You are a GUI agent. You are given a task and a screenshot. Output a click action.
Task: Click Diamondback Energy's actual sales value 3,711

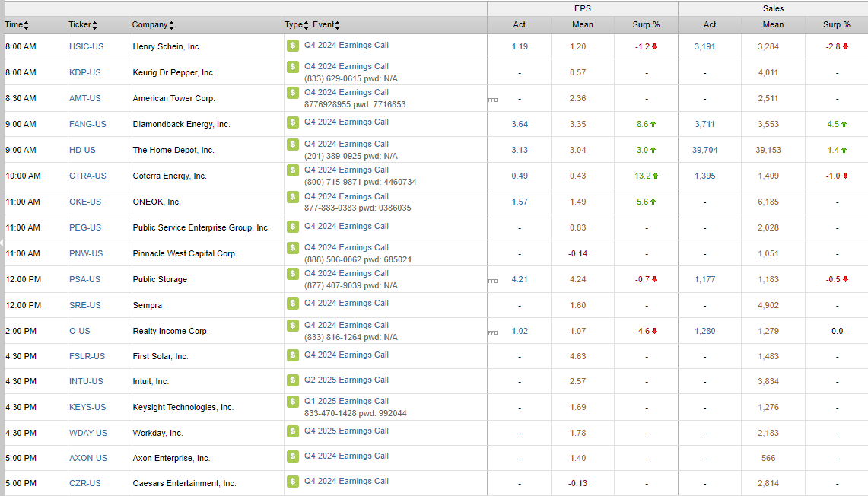click(x=704, y=125)
